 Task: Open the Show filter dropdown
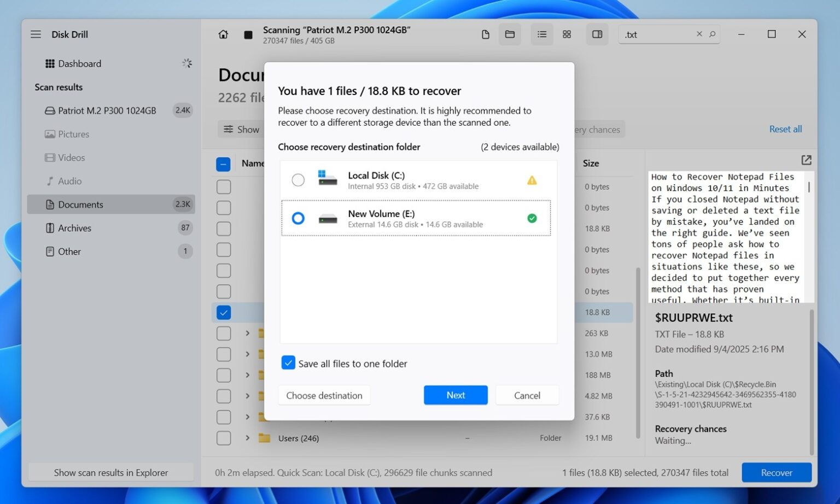click(241, 129)
